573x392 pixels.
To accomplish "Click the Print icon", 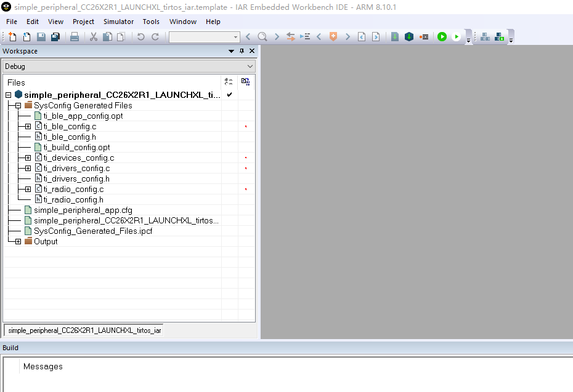I will click(75, 36).
